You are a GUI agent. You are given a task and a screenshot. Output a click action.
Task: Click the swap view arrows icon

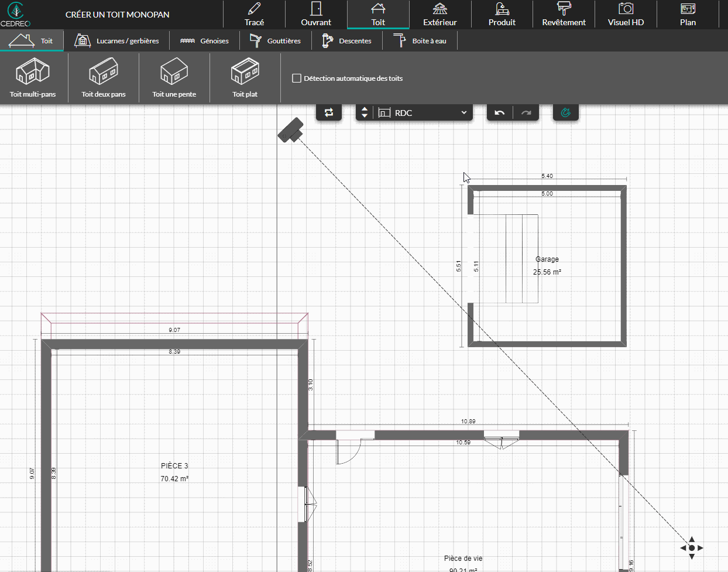click(329, 113)
